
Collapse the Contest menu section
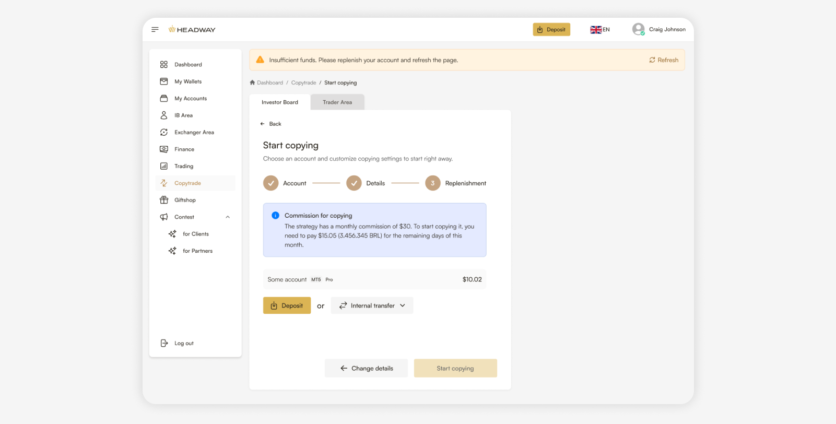pyautogui.click(x=227, y=217)
